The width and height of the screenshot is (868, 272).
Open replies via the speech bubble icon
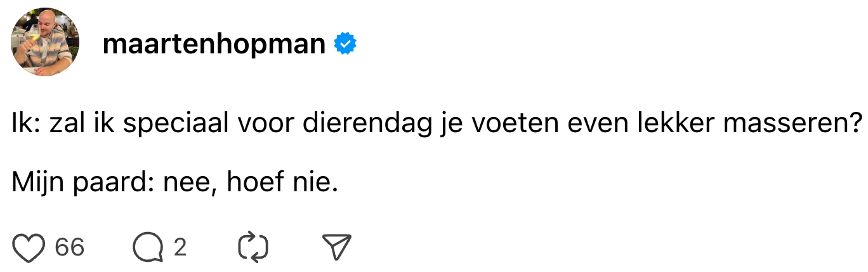pos(148,247)
